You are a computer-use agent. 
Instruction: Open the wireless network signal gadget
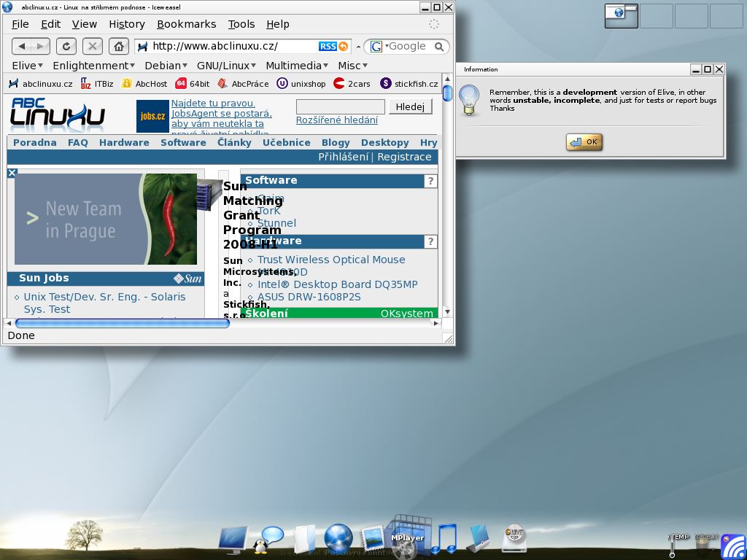coord(734,546)
